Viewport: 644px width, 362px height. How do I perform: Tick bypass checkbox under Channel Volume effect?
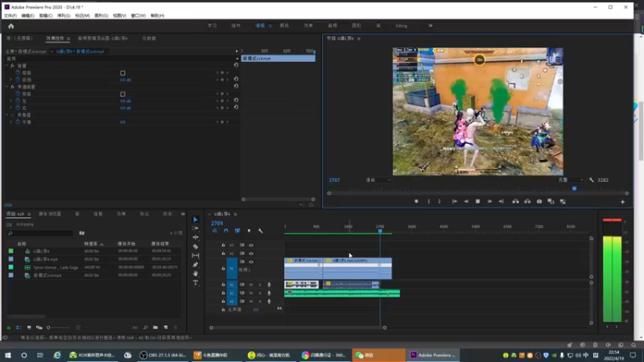click(x=122, y=94)
